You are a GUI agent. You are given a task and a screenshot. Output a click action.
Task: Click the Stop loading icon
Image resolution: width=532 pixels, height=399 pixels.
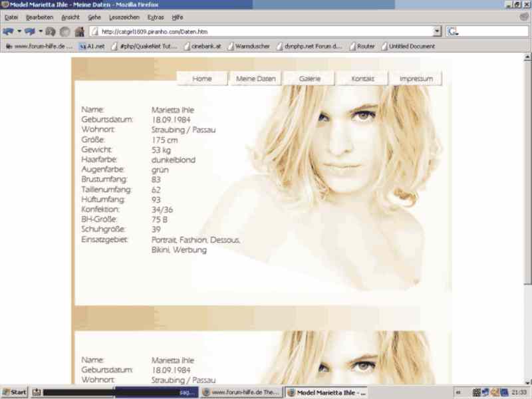(x=65, y=31)
